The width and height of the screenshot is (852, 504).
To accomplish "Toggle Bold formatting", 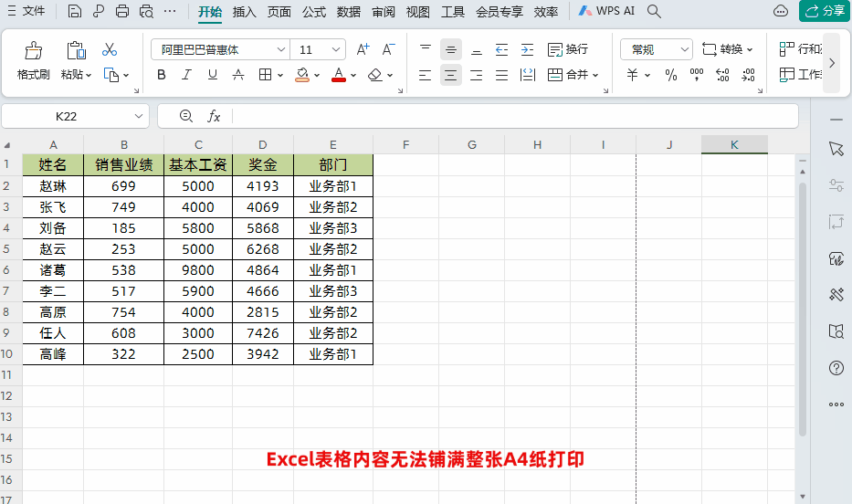I will 162,75.
